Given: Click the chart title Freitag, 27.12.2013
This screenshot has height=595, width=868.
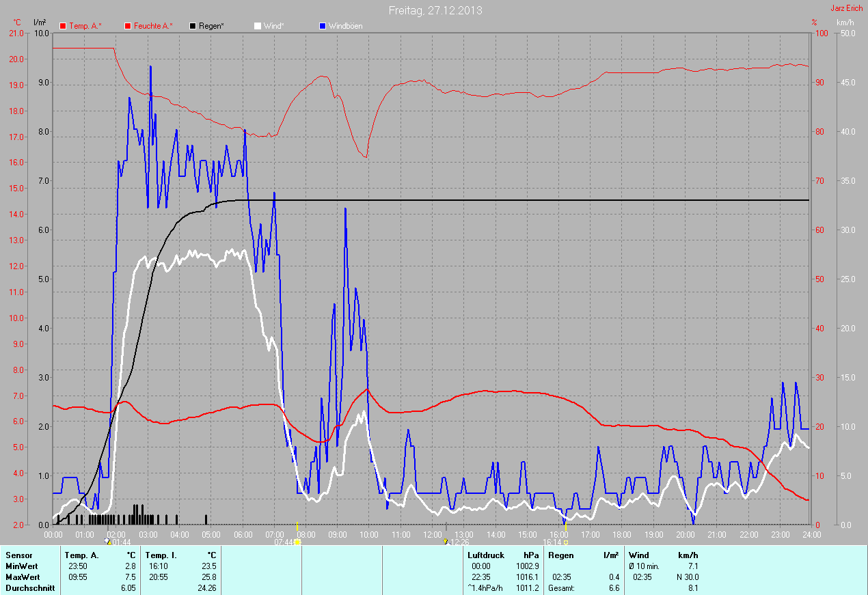Looking at the screenshot, I should (x=435, y=10).
